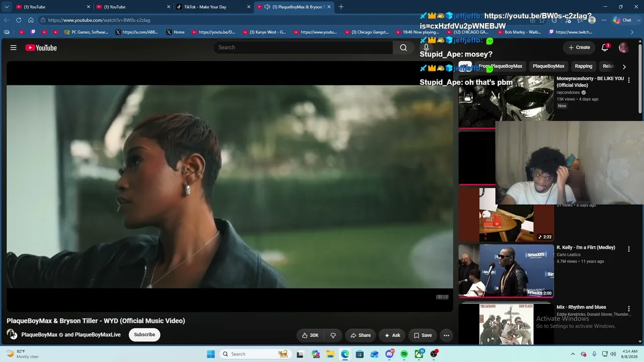Play Moneyraceshorty BE LIKE YOU thumbnail

click(x=506, y=102)
